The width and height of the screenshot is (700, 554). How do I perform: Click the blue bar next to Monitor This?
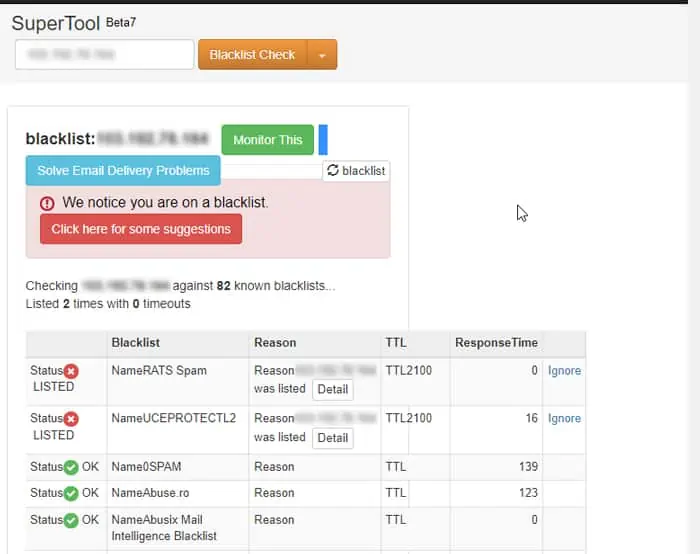coord(323,140)
